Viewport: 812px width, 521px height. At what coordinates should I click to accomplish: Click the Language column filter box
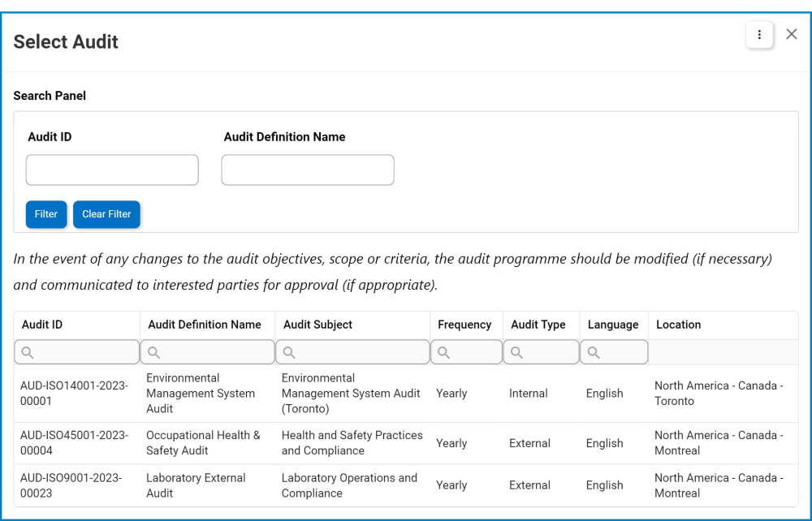click(x=614, y=351)
